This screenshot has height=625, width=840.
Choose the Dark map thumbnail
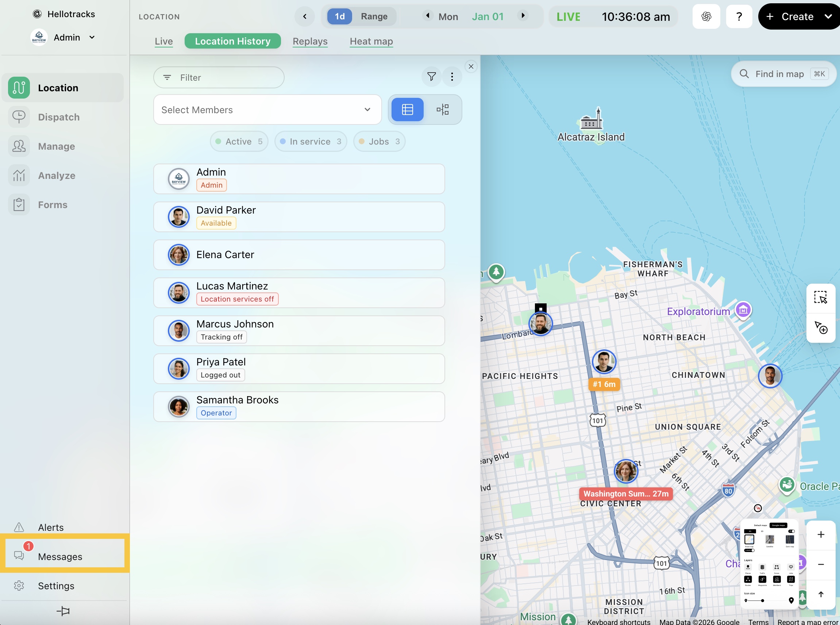790,539
